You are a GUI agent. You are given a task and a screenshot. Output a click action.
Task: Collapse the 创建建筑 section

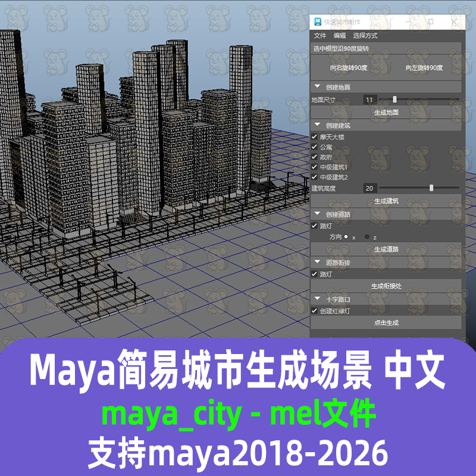click(316, 124)
